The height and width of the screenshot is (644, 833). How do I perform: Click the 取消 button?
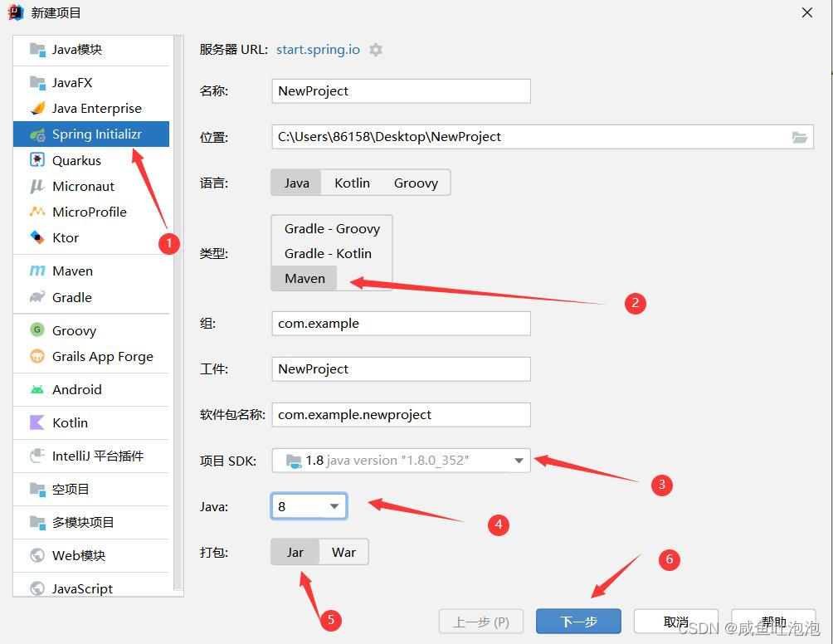pyautogui.click(x=675, y=621)
